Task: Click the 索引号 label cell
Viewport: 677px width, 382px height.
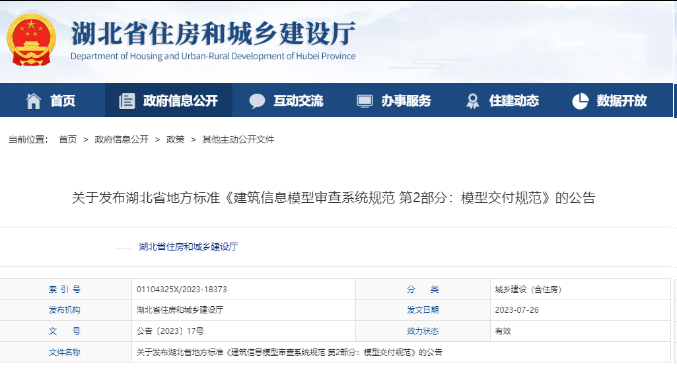Action: click(65, 289)
